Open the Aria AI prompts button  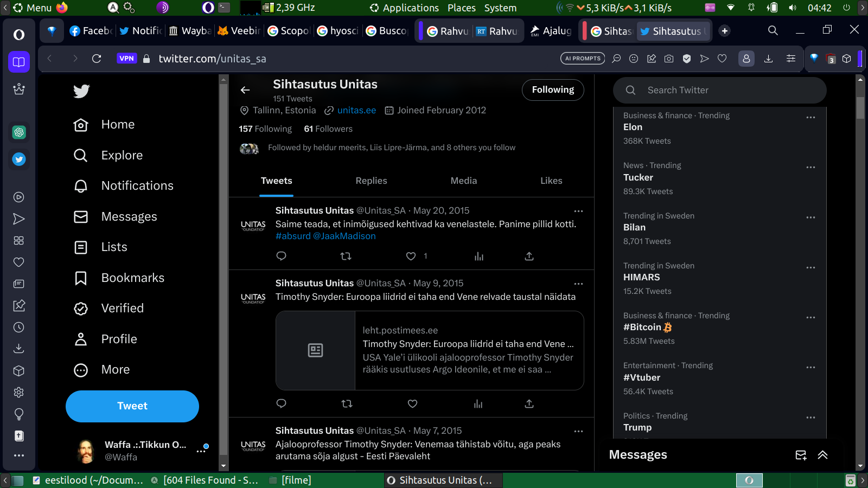(583, 59)
